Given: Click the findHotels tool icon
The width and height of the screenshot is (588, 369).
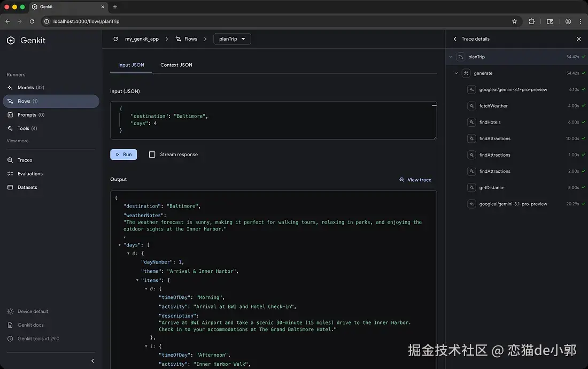Looking at the screenshot, I should [471, 122].
